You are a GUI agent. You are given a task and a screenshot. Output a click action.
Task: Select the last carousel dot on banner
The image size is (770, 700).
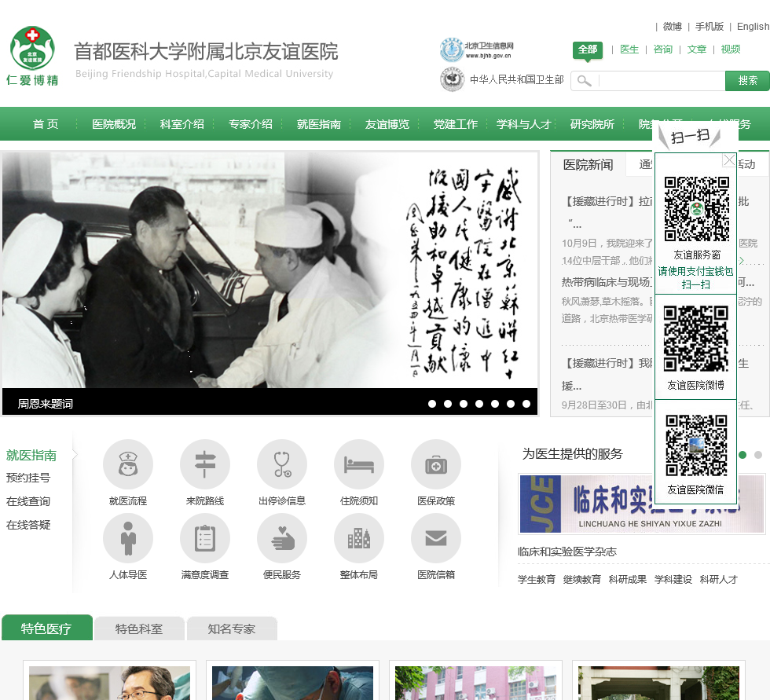pos(526,404)
